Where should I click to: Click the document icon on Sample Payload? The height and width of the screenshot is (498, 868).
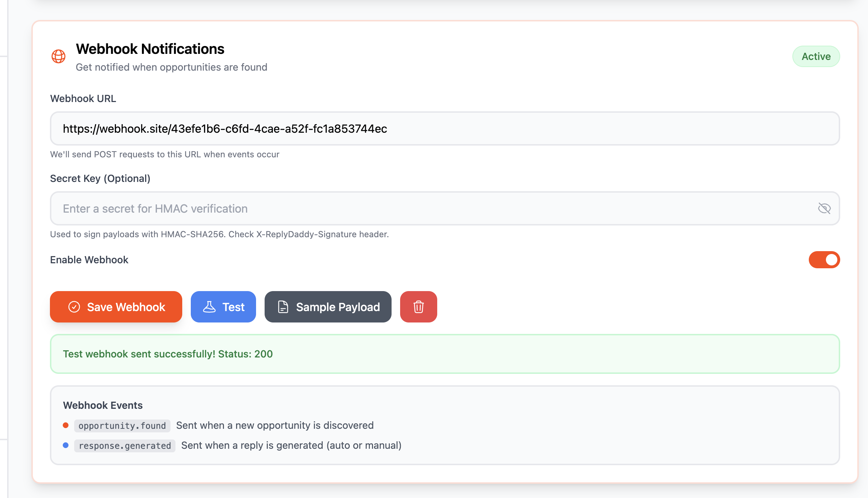pyautogui.click(x=283, y=307)
